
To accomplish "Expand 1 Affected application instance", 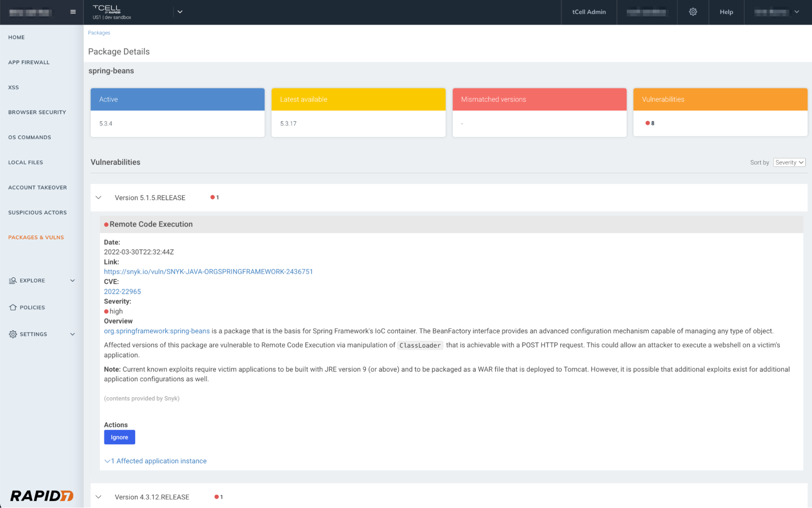I will click(x=156, y=461).
